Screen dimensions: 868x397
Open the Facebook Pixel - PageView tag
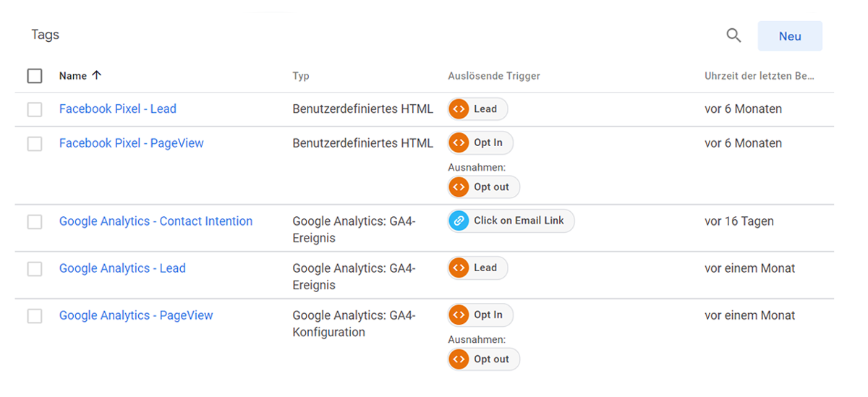(x=132, y=143)
